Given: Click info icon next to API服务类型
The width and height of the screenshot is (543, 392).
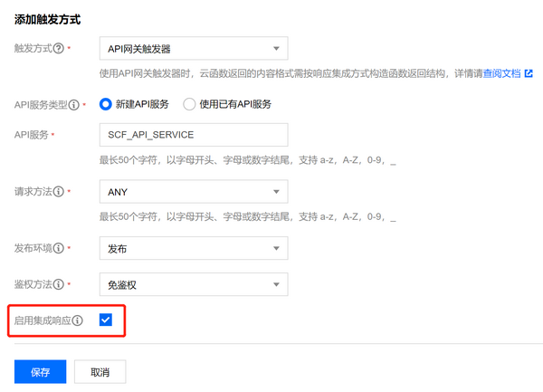Looking at the screenshot, I should point(74,105).
